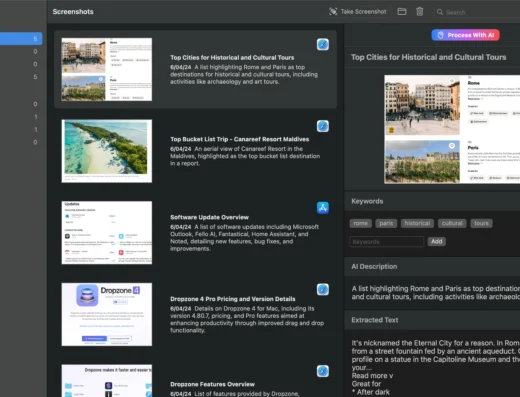Image resolution: width=520 pixels, height=397 pixels.
Task: Click the large preview image in detail pane
Action: 452,129
